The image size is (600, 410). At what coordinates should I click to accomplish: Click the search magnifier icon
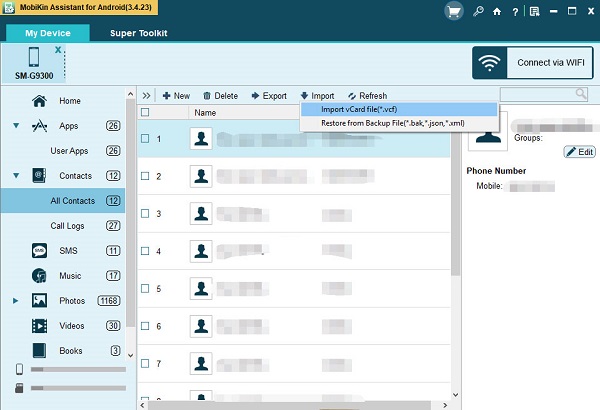581,94
